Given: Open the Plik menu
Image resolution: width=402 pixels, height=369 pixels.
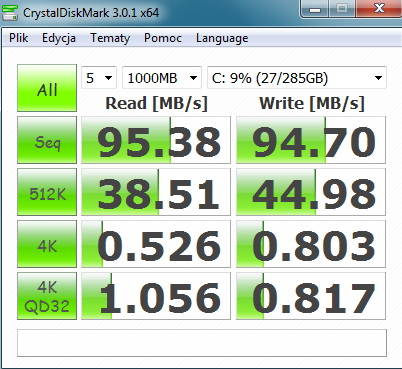Looking at the screenshot, I should point(19,38).
